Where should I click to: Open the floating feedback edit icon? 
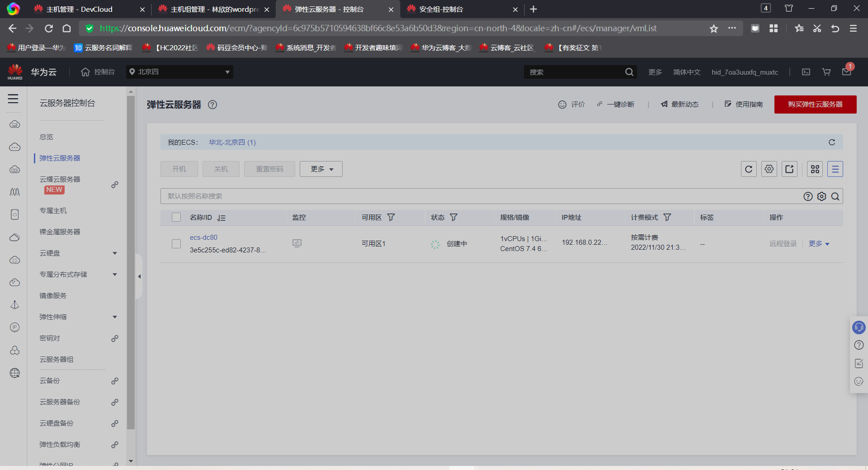tap(859, 363)
